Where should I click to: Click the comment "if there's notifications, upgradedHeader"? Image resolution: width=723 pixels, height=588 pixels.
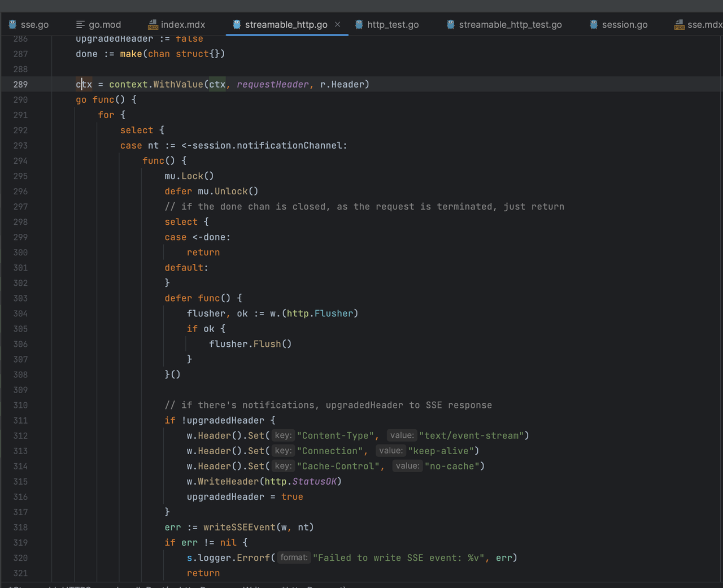pyautogui.click(x=328, y=404)
